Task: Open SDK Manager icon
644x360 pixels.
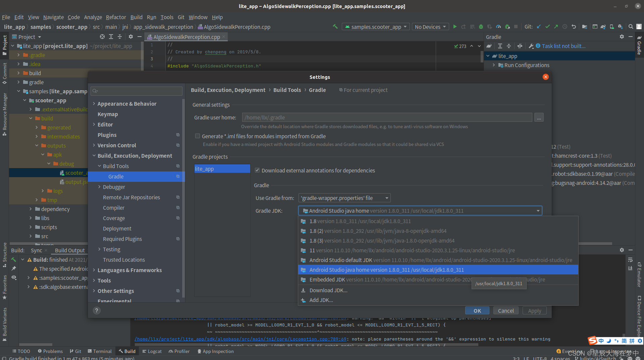Action: 621,27
